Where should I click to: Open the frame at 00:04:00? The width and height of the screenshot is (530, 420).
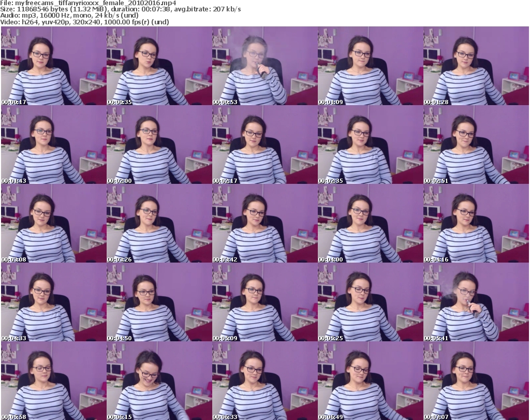click(x=370, y=224)
